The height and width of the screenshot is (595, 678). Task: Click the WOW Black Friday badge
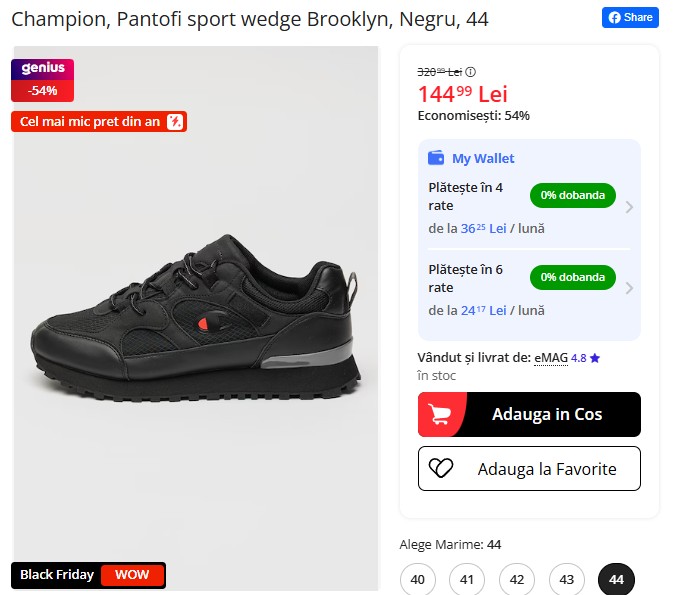(x=132, y=575)
